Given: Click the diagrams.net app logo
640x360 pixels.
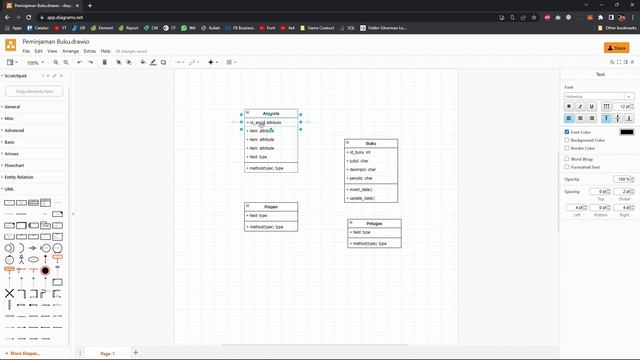Looking at the screenshot, I should pos(11,45).
